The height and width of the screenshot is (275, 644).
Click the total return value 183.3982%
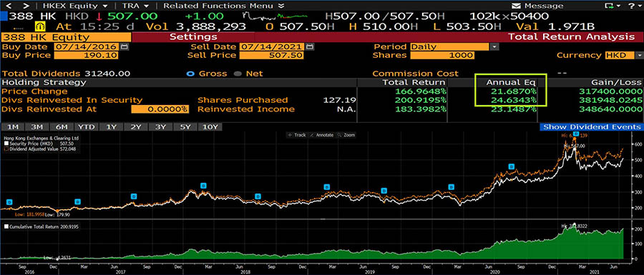coord(420,109)
